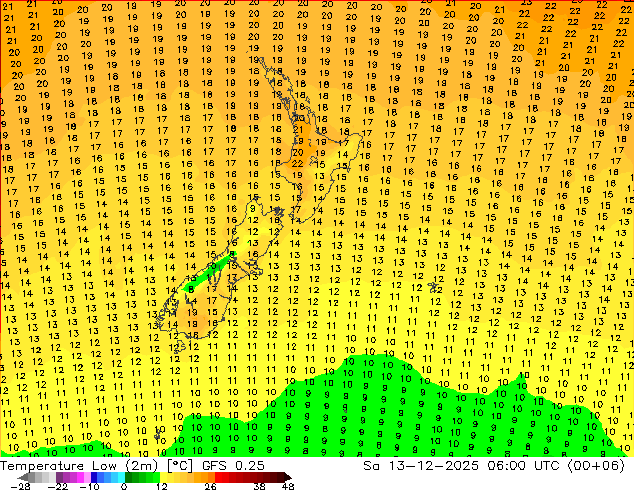This screenshot has width=634, height=490.
Task: Click the '06:00 UTC' time text
Action: [523, 466]
